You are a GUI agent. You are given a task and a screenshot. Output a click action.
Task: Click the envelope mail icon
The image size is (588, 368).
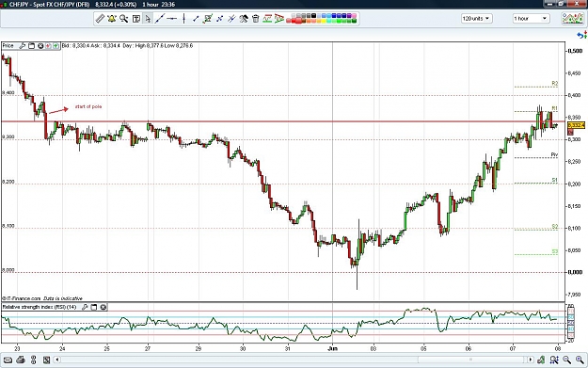8,360
